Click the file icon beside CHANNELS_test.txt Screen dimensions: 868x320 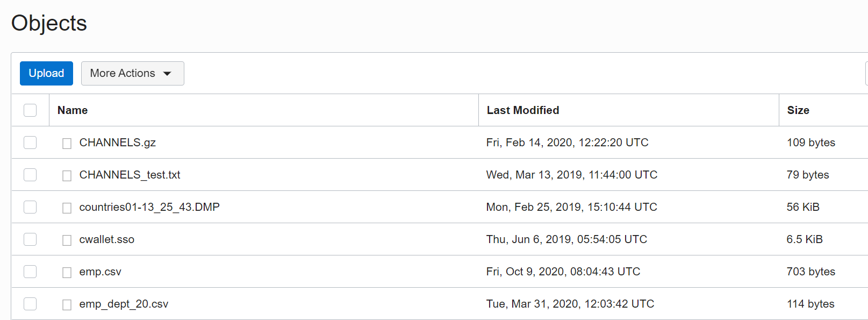(x=67, y=175)
